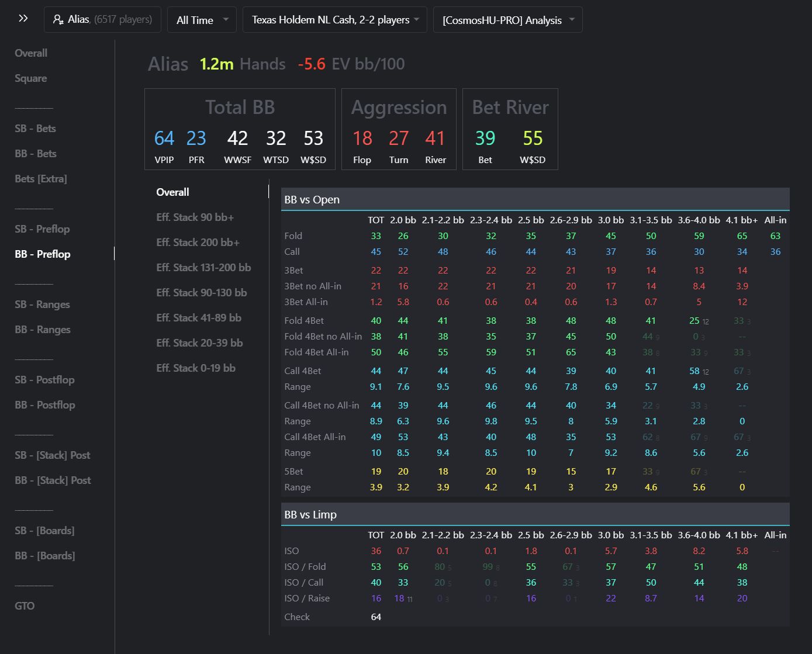Open BB - Ranges page
The height and width of the screenshot is (654, 812).
tap(42, 330)
